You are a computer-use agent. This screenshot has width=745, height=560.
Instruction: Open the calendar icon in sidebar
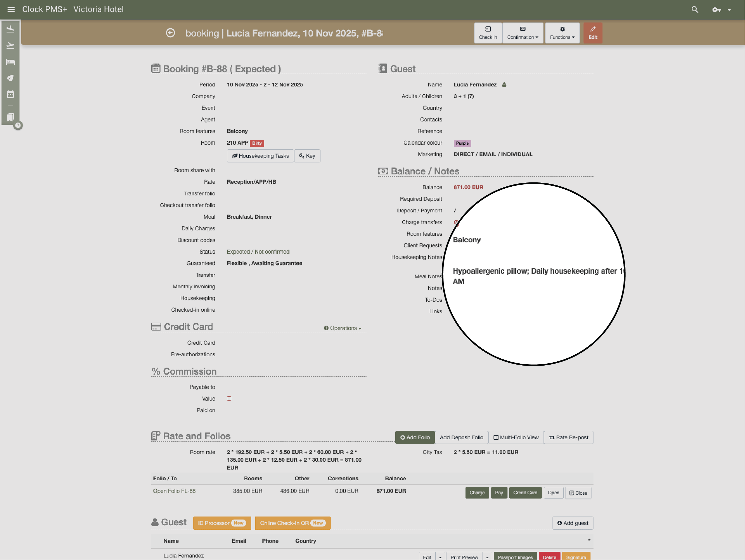click(10, 94)
